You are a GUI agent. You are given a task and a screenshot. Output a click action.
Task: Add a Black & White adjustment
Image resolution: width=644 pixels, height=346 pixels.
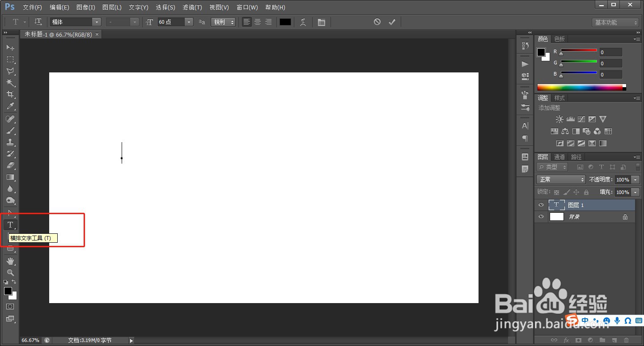click(576, 131)
